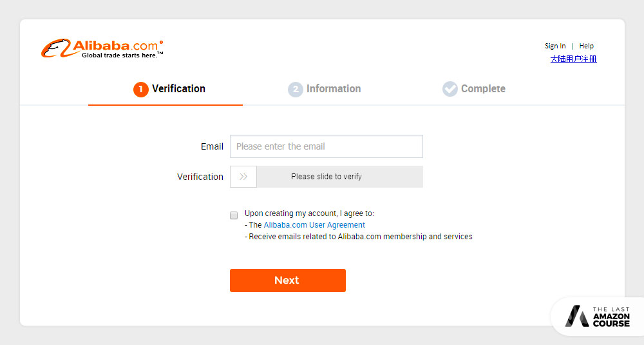Click the orange step 1 circle icon
644x345 pixels.
(x=141, y=89)
